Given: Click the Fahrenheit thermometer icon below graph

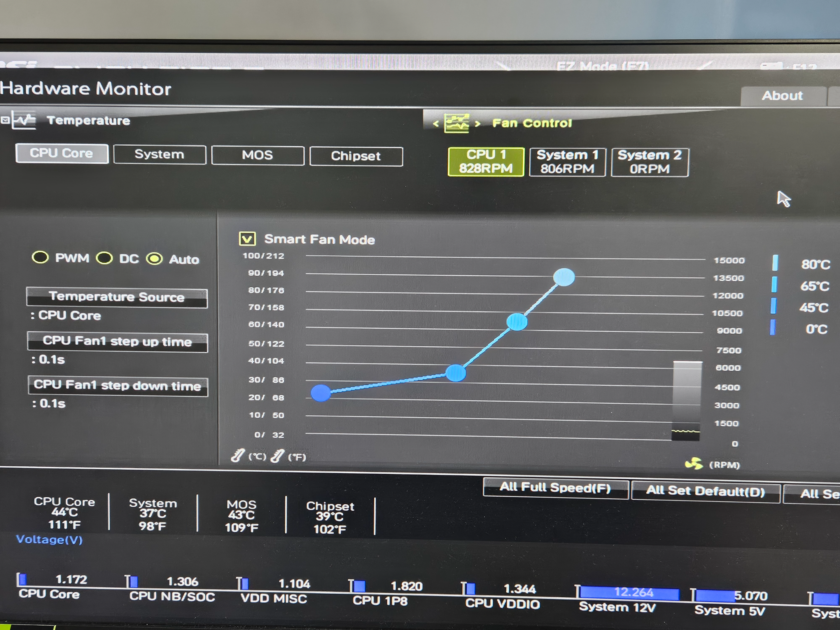Looking at the screenshot, I should coord(278,456).
